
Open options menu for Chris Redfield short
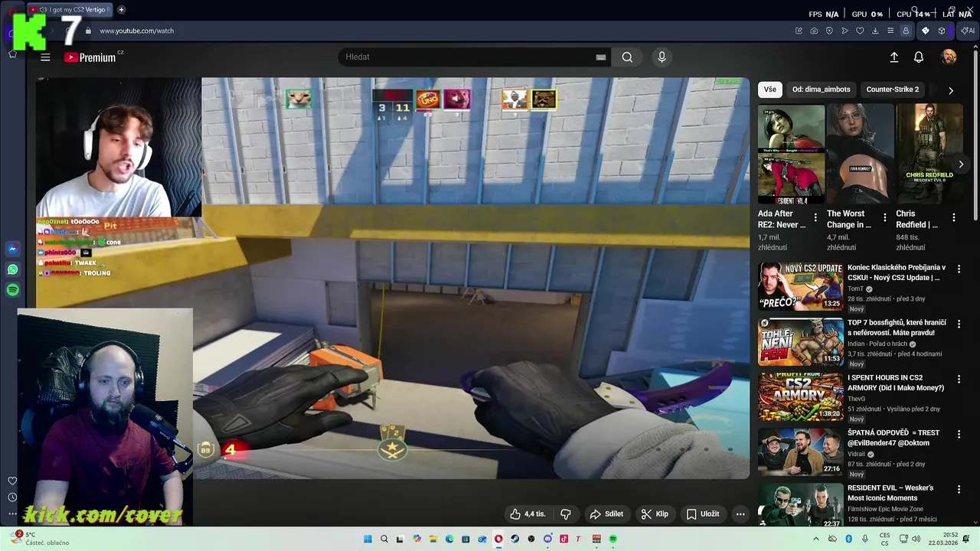pyautogui.click(x=954, y=217)
